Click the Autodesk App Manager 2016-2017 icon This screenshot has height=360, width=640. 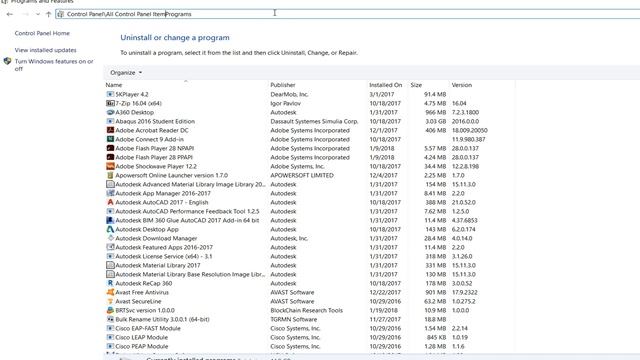(x=110, y=193)
